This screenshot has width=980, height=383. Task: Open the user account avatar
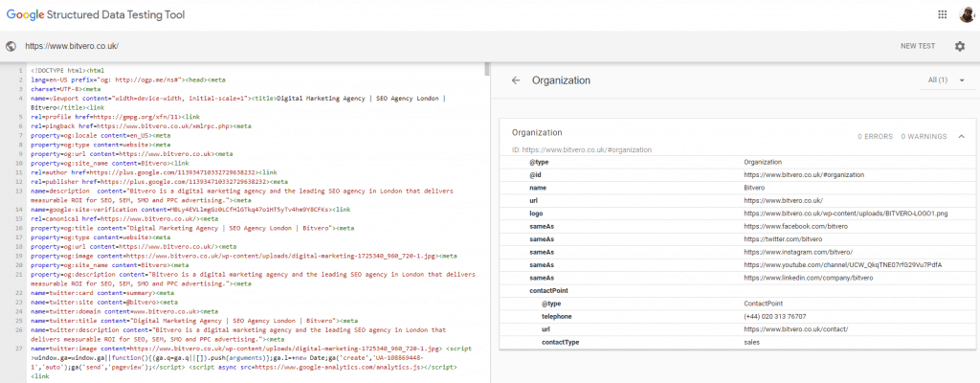tap(967, 14)
